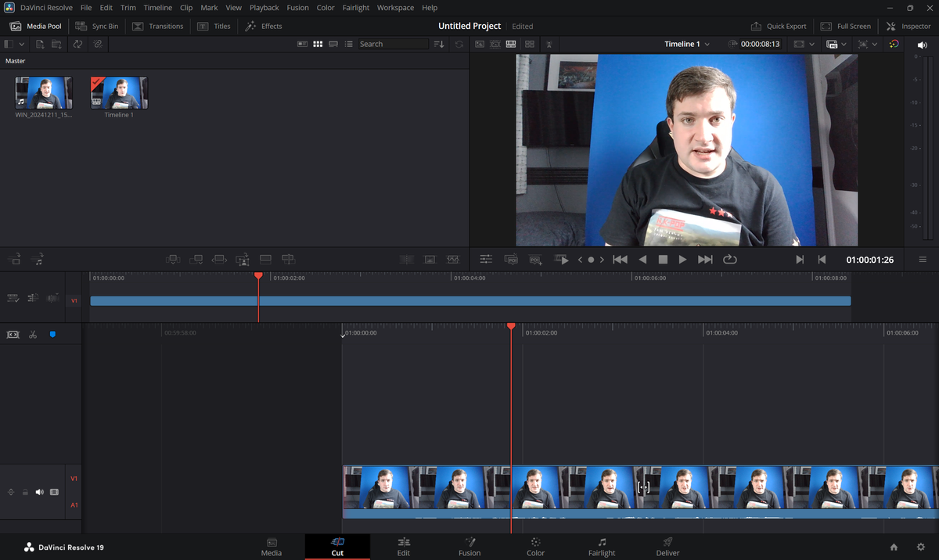Select the Split Clip scissors tool
This screenshot has height=560, width=939.
click(x=32, y=334)
